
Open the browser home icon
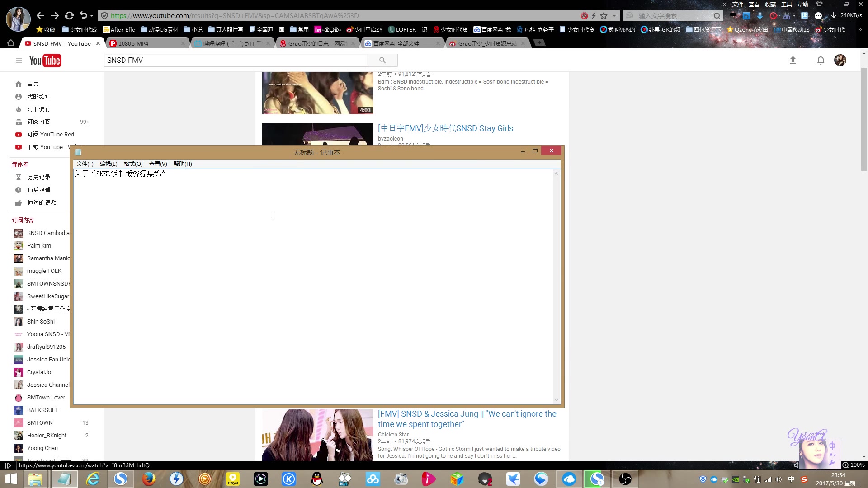click(x=11, y=43)
